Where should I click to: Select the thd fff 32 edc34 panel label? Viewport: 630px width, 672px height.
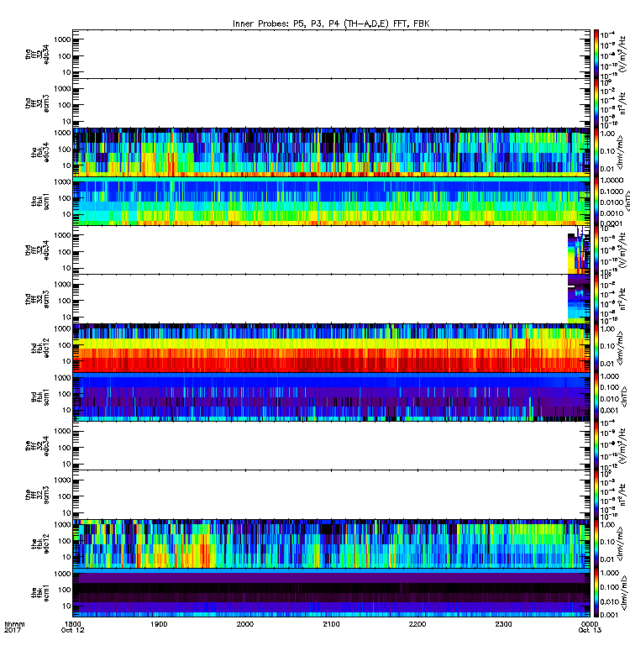37,249
